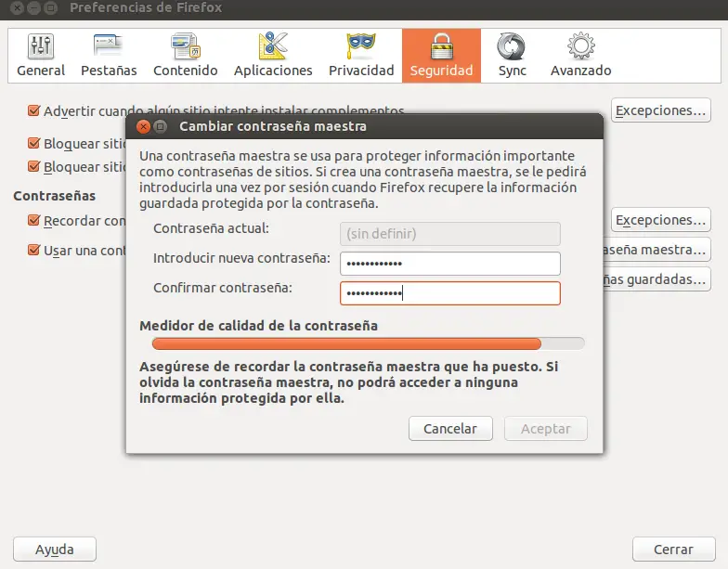728x569 pixels.
Task: Click the disabled Contraseña actual field
Action: click(449, 234)
